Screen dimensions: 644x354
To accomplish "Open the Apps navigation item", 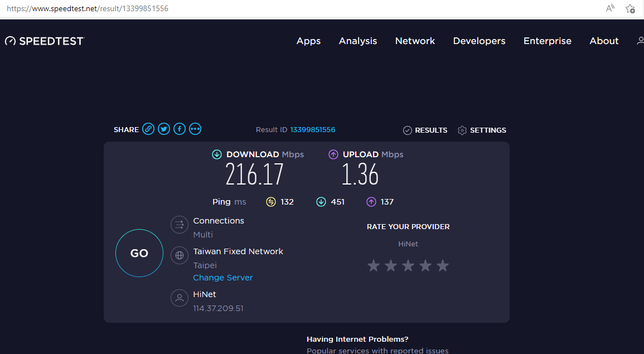I will [308, 41].
